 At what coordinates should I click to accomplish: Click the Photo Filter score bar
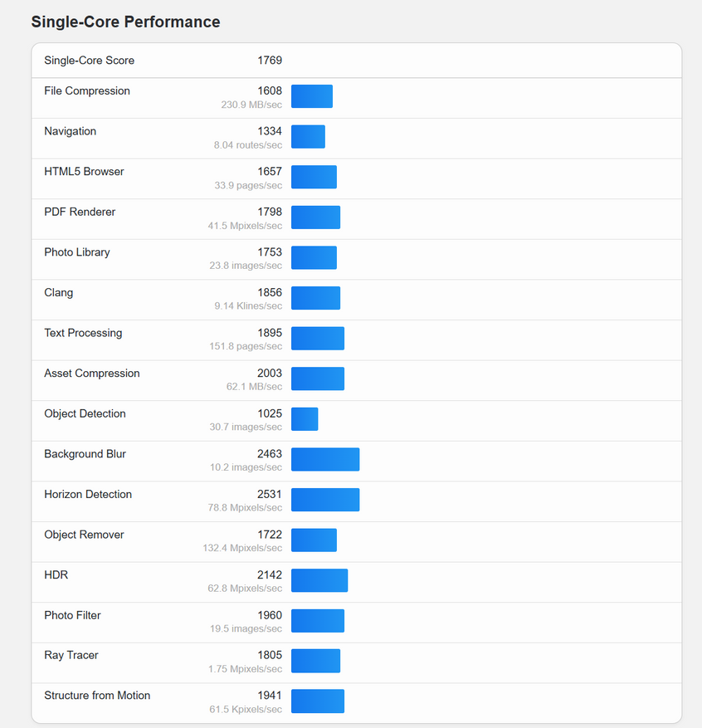318,620
